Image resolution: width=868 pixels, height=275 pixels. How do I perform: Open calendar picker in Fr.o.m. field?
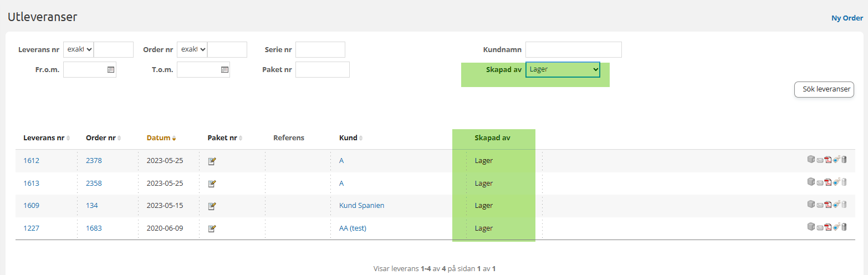(x=111, y=70)
